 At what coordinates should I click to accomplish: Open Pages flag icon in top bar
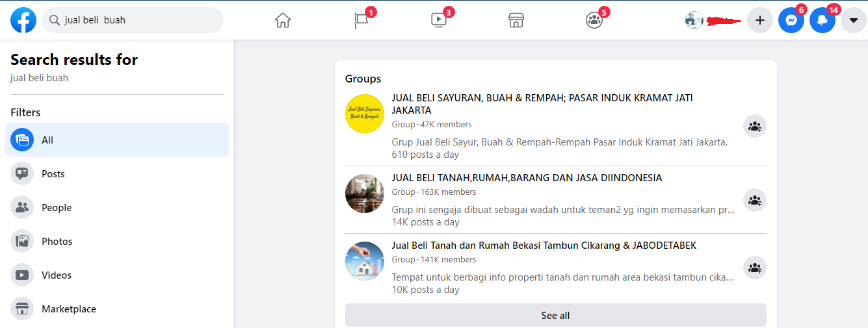point(361,20)
